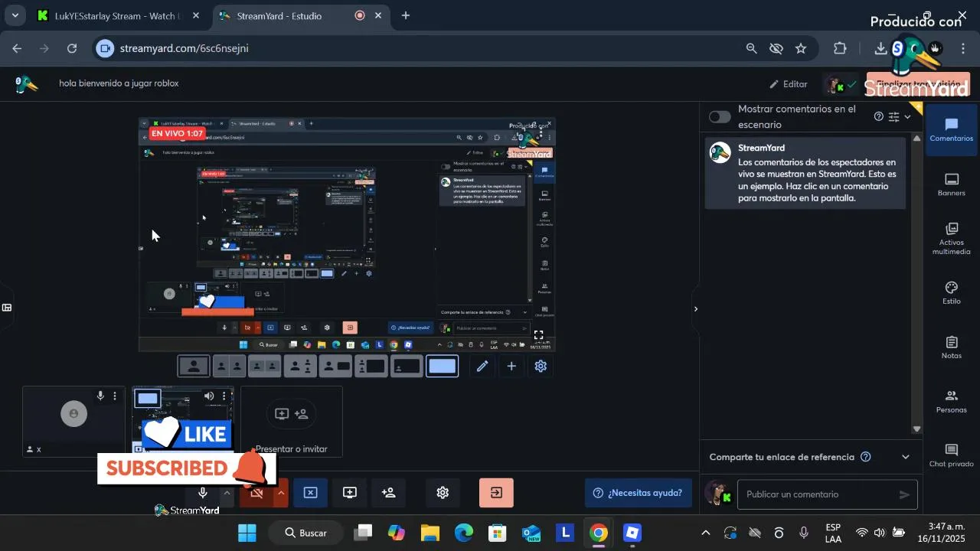
Task: Select the screen layout with side participants
Action: click(371, 366)
